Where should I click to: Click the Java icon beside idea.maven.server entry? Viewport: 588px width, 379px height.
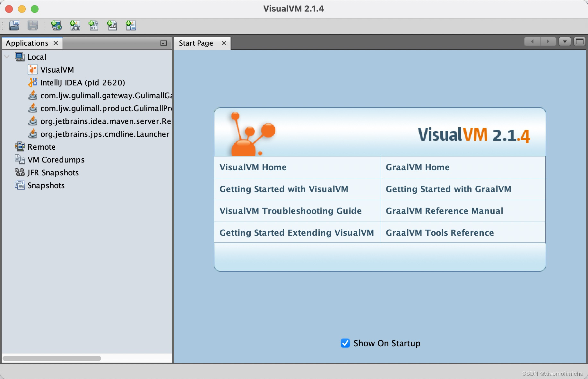[33, 121]
